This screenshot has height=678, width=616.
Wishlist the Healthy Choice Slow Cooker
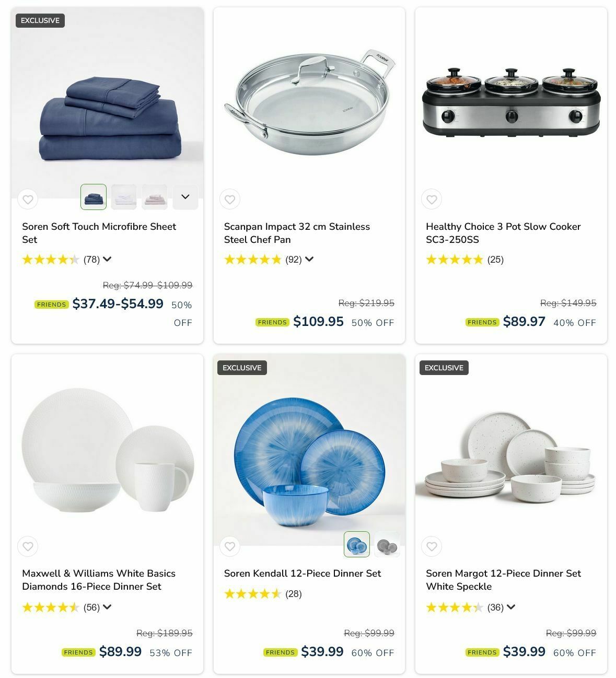(x=432, y=199)
